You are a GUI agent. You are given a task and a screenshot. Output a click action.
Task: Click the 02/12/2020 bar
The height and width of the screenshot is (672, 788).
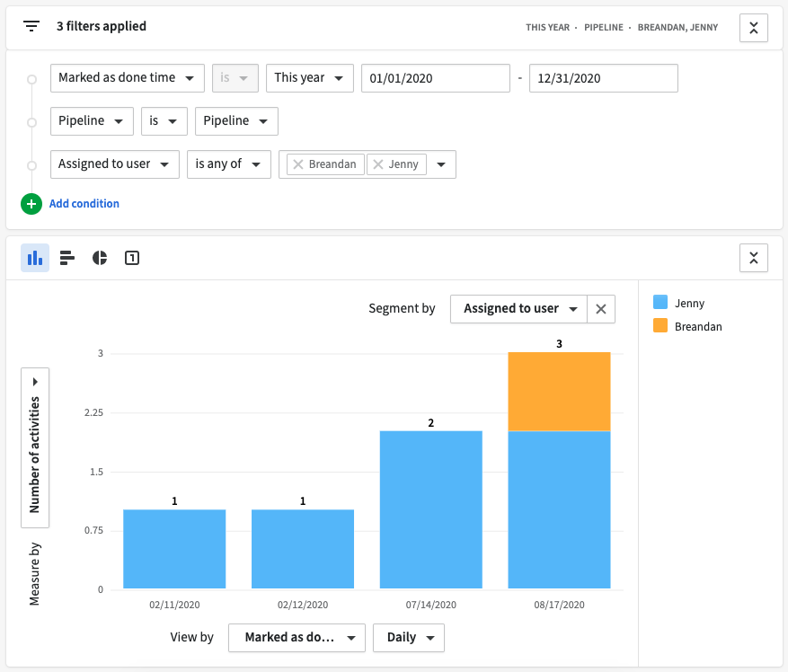[x=303, y=549]
